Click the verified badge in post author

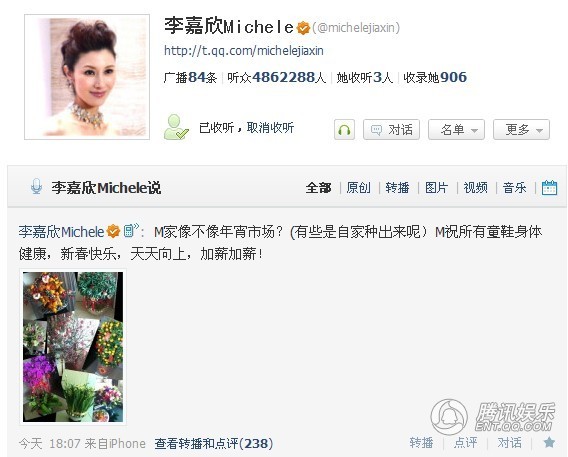click(x=113, y=231)
